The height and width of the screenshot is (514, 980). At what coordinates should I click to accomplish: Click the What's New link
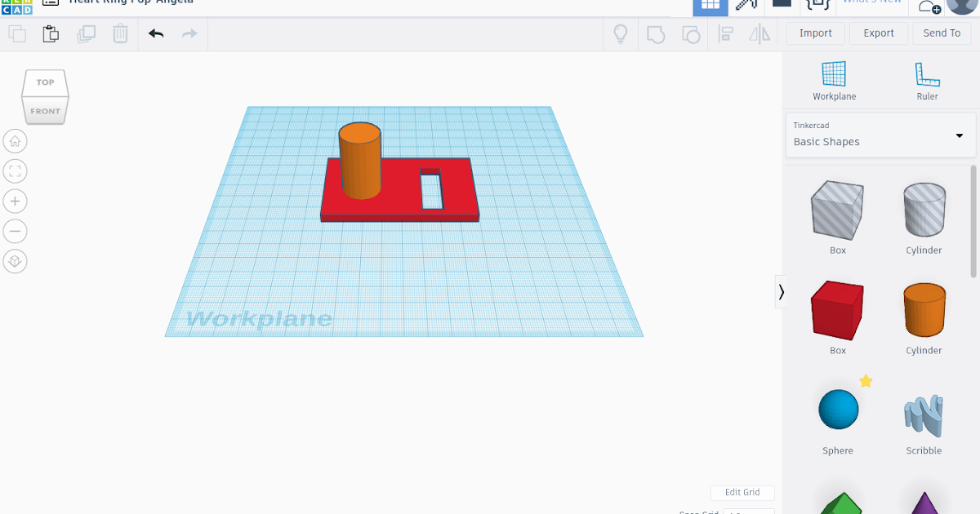872,2
